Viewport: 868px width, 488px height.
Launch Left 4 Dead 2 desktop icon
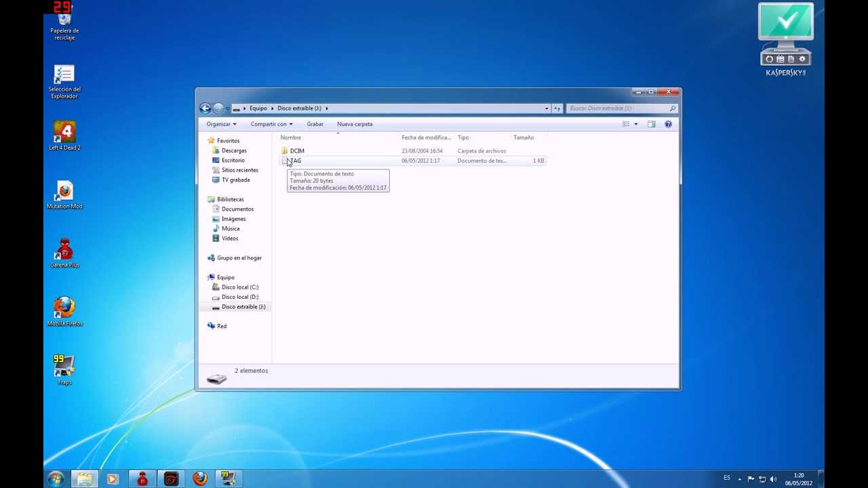[x=64, y=136]
